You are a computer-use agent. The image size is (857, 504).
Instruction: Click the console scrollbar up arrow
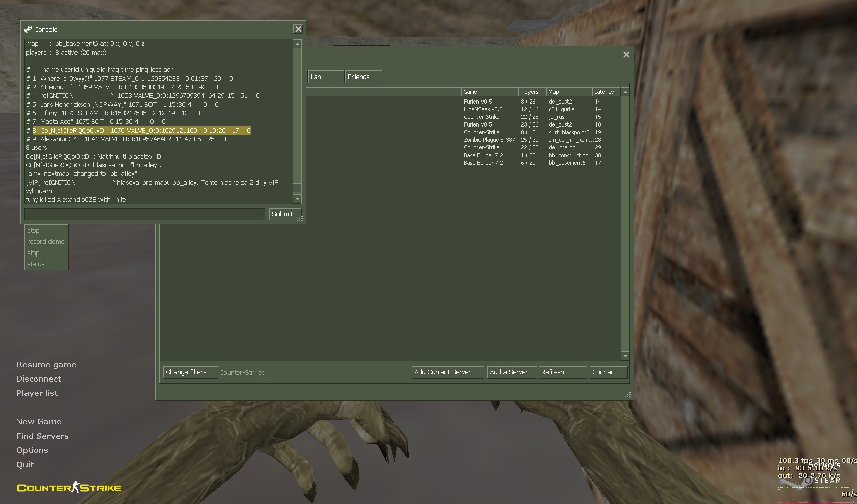click(297, 44)
